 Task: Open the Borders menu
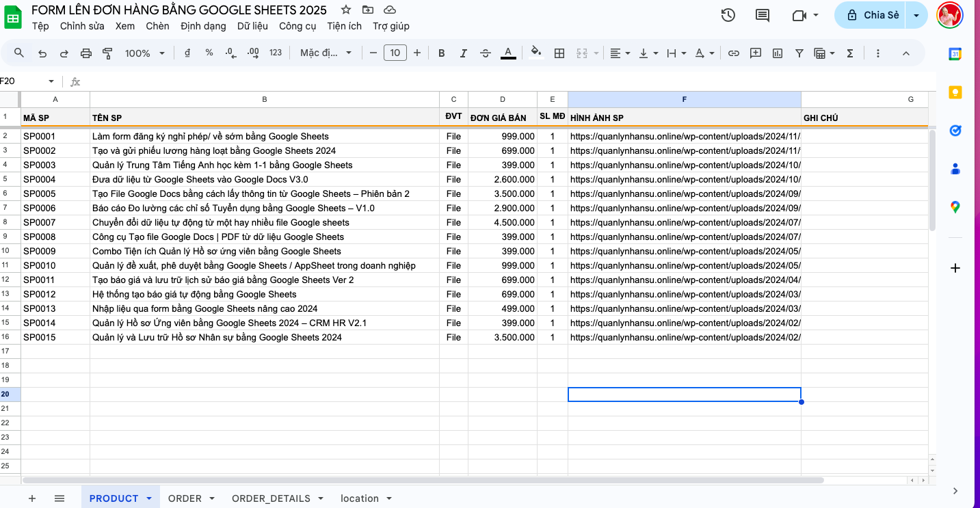point(559,53)
